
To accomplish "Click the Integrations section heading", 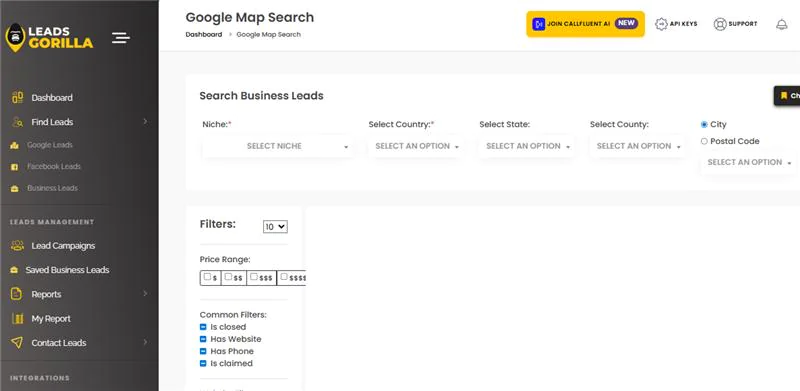I will pos(40,378).
